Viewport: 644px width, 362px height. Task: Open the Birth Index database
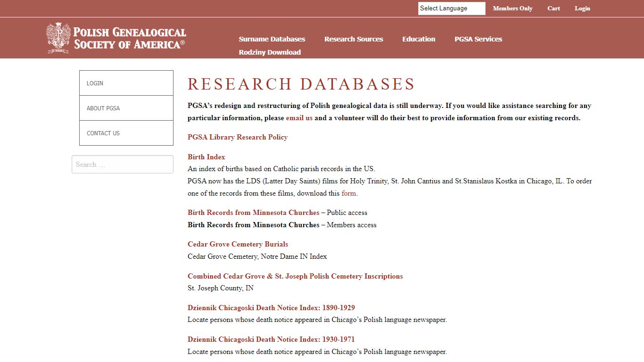[x=206, y=157]
